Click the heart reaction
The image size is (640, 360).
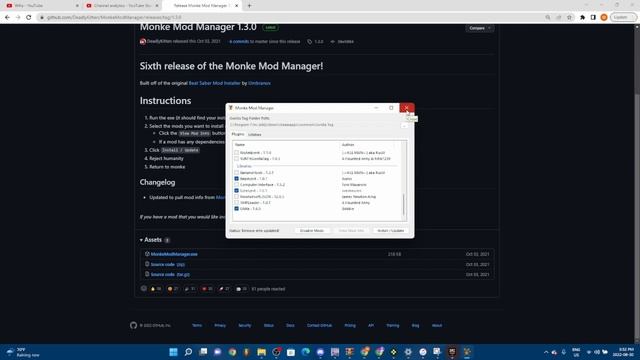[207, 289]
